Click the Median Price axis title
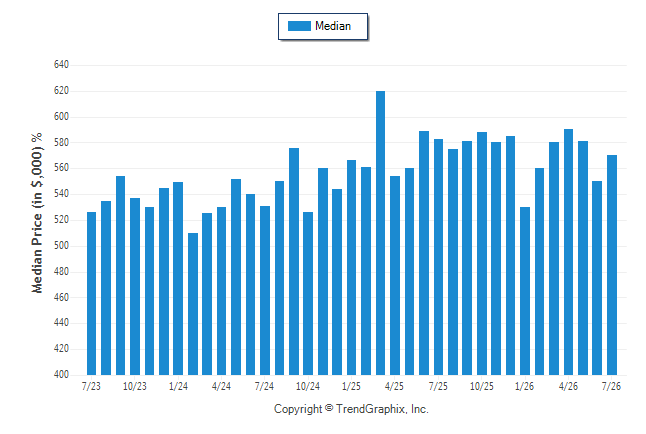Viewport: 646px width, 434px height. tap(37, 213)
